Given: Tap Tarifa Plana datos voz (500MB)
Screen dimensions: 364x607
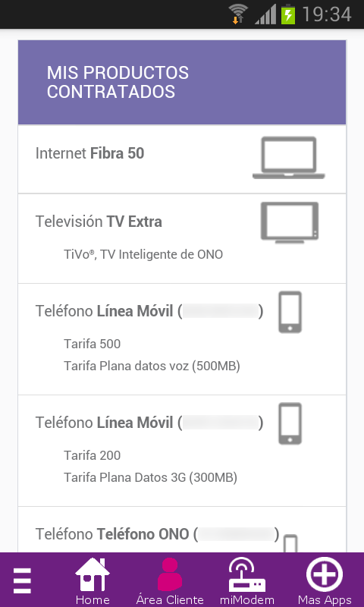Looking at the screenshot, I should point(152,366).
